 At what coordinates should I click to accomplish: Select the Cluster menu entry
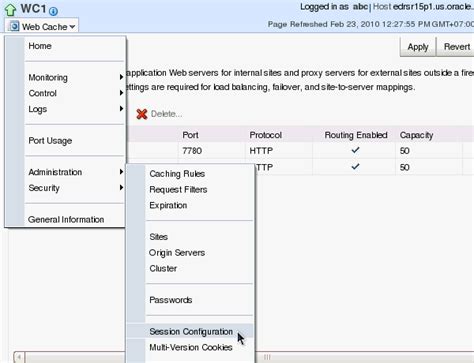(163, 268)
